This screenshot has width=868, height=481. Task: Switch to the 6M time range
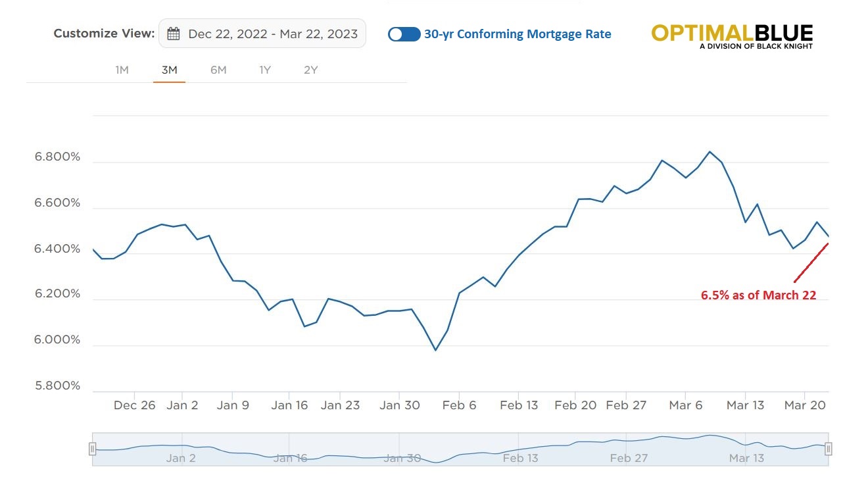click(218, 70)
